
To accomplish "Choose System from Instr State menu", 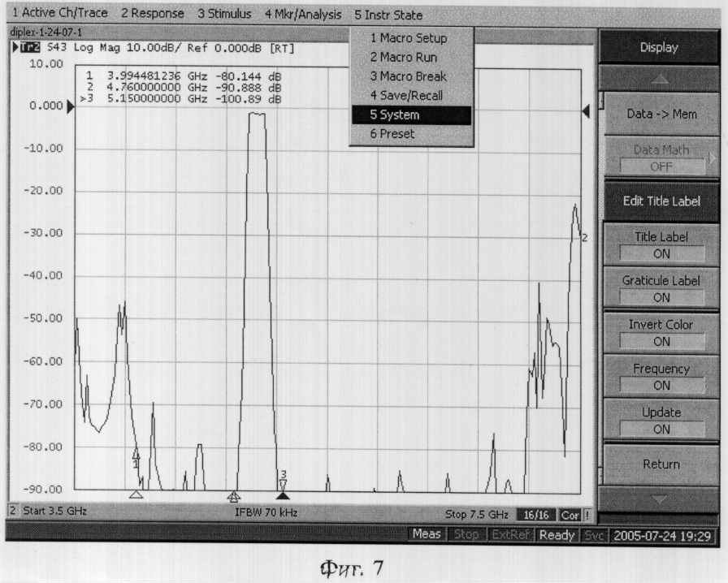I will click(x=410, y=114).
